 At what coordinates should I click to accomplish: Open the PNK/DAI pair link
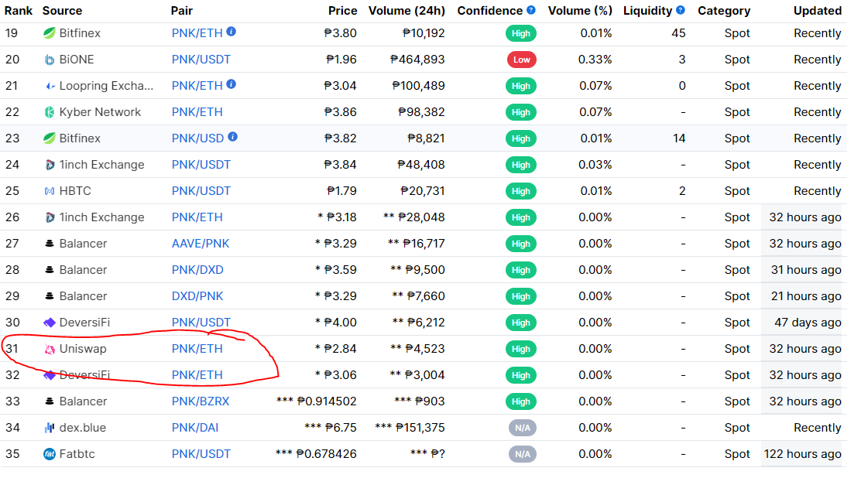(x=195, y=428)
